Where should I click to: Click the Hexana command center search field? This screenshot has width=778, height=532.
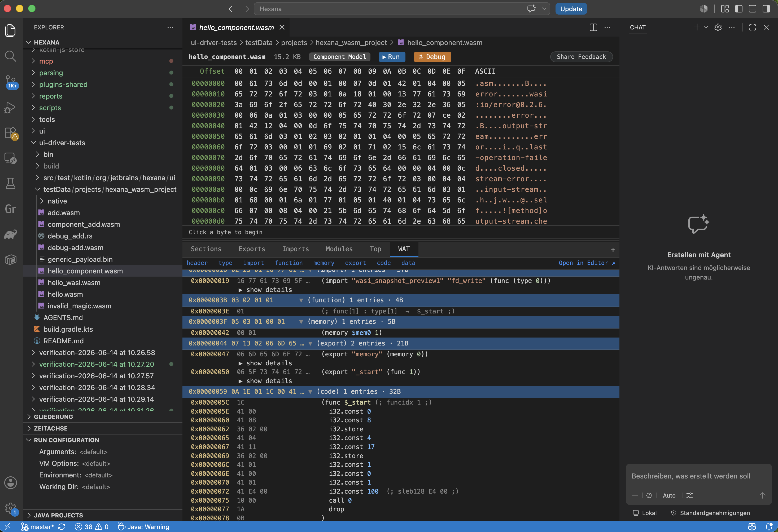tap(388, 9)
